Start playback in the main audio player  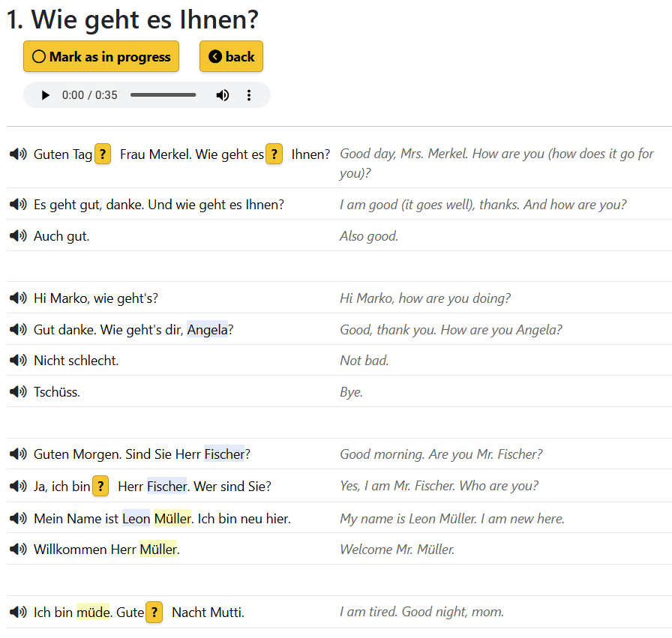(x=46, y=95)
